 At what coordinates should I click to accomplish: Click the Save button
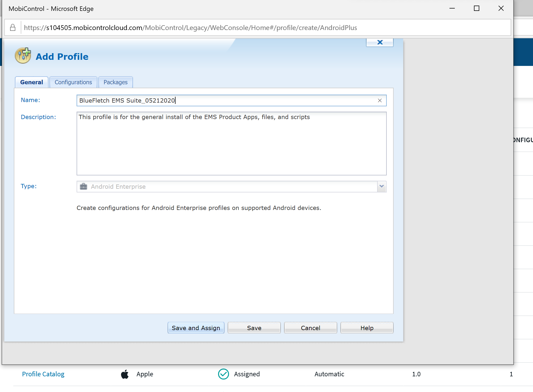[254, 328]
